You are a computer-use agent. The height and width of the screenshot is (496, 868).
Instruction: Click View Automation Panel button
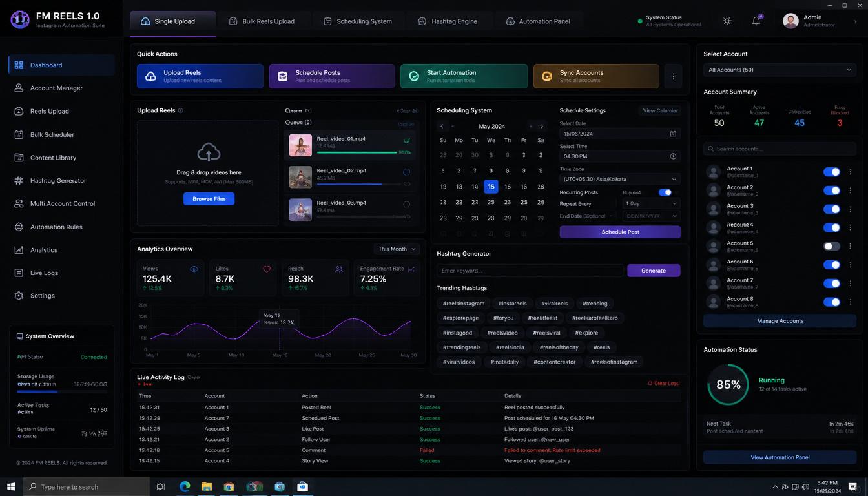[780, 457]
